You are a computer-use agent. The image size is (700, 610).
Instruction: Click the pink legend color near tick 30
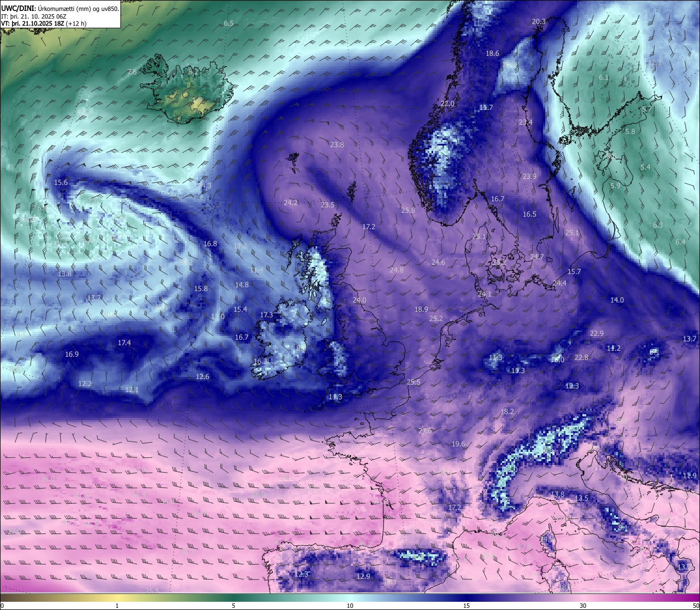pos(583,597)
